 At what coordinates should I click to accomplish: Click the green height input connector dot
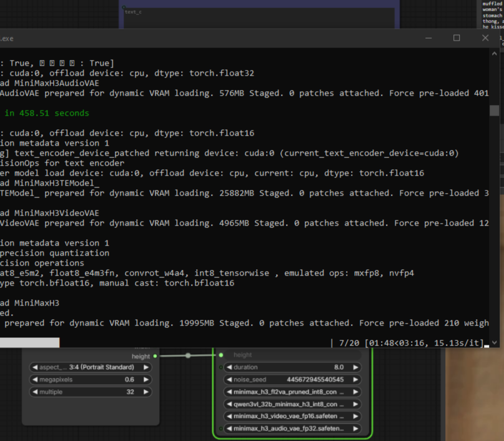click(221, 355)
